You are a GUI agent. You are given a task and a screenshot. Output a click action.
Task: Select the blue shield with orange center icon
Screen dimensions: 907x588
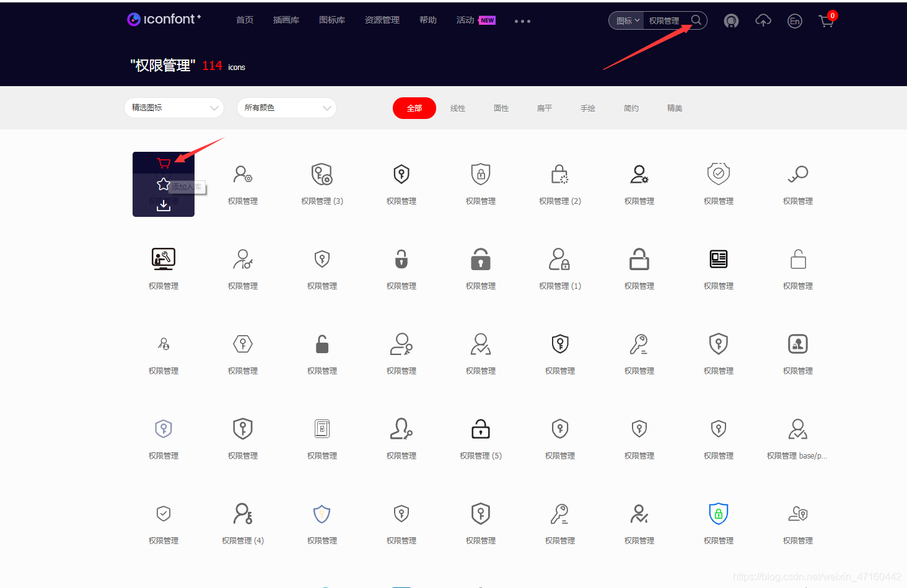click(x=322, y=514)
